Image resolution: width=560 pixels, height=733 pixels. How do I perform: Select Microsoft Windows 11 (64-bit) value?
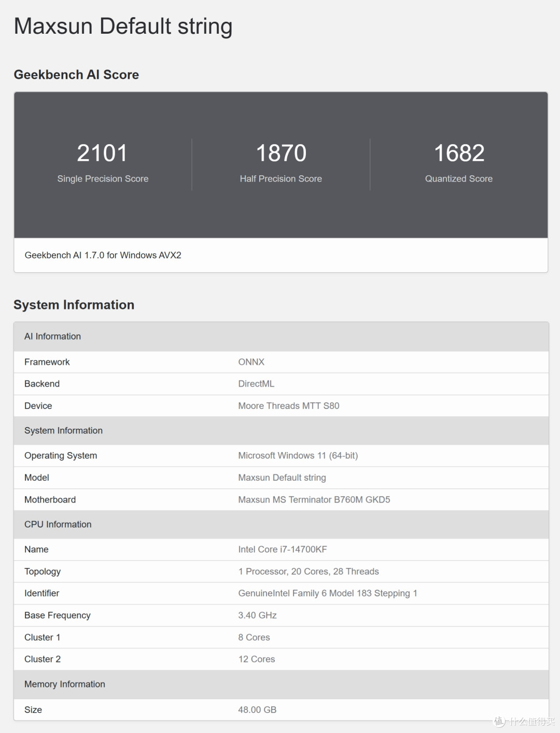click(298, 456)
